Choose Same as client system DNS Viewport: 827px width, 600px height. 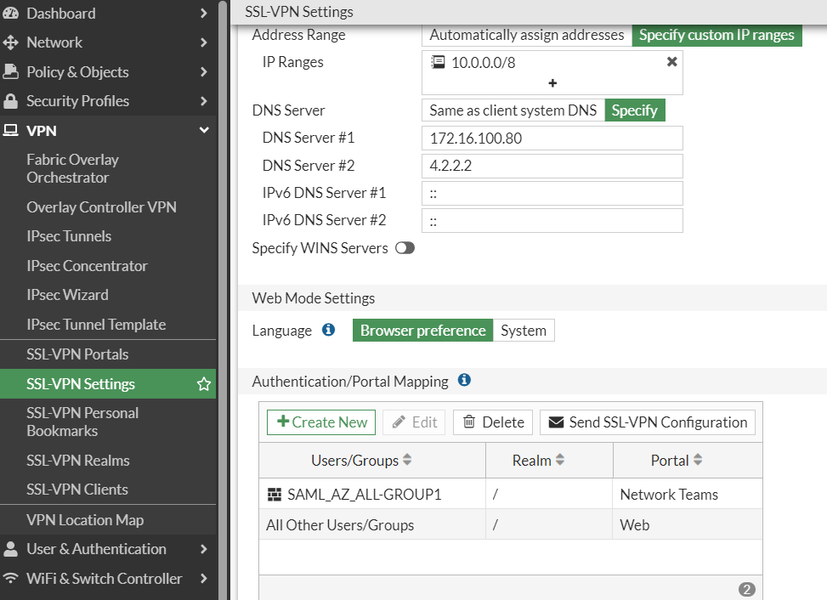pyautogui.click(x=513, y=110)
